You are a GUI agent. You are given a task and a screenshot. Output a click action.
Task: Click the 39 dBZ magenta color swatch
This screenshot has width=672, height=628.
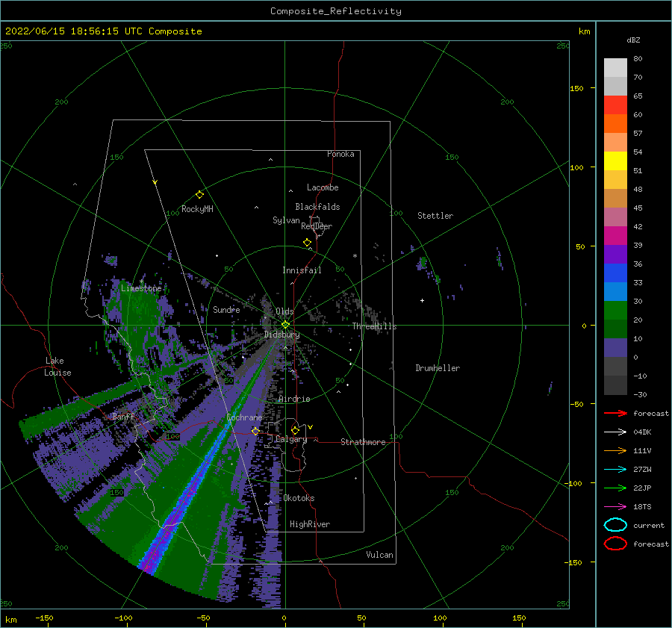coord(615,236)
